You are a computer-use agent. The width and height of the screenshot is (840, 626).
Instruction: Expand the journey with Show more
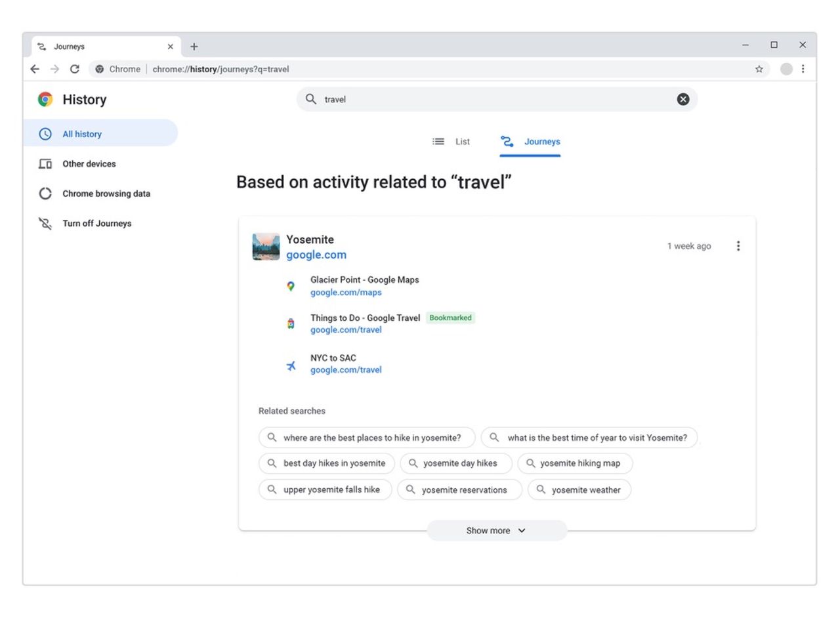pos(496,530)
